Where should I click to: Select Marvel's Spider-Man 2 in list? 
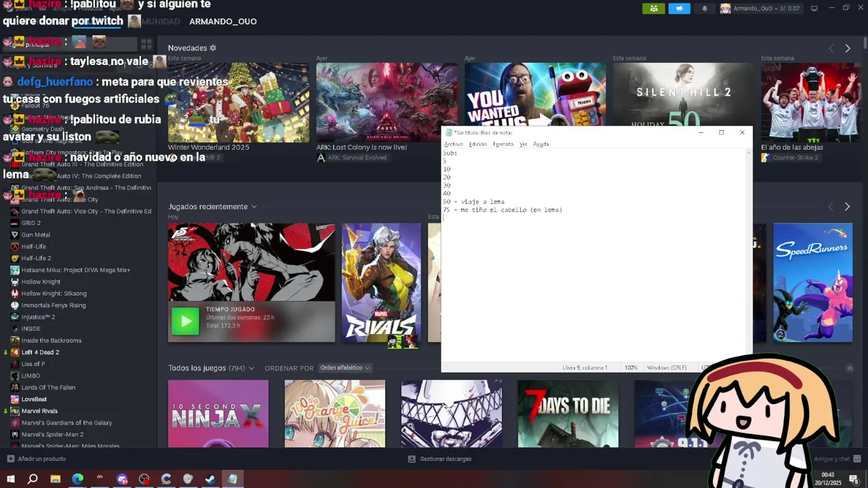point(53,434)
